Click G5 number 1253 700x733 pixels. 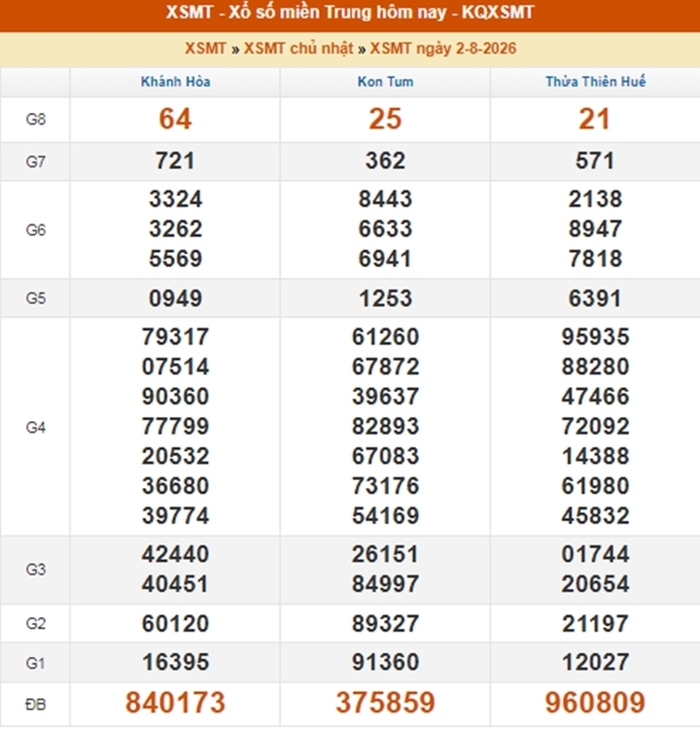click(x=385, y=298)
